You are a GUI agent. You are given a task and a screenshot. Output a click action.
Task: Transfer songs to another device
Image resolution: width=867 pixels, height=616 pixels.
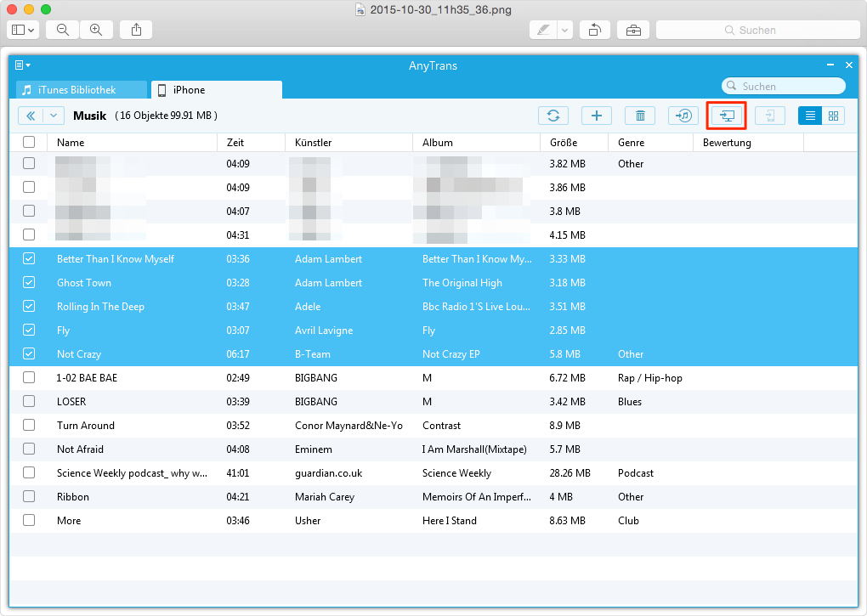click(770, 116)
